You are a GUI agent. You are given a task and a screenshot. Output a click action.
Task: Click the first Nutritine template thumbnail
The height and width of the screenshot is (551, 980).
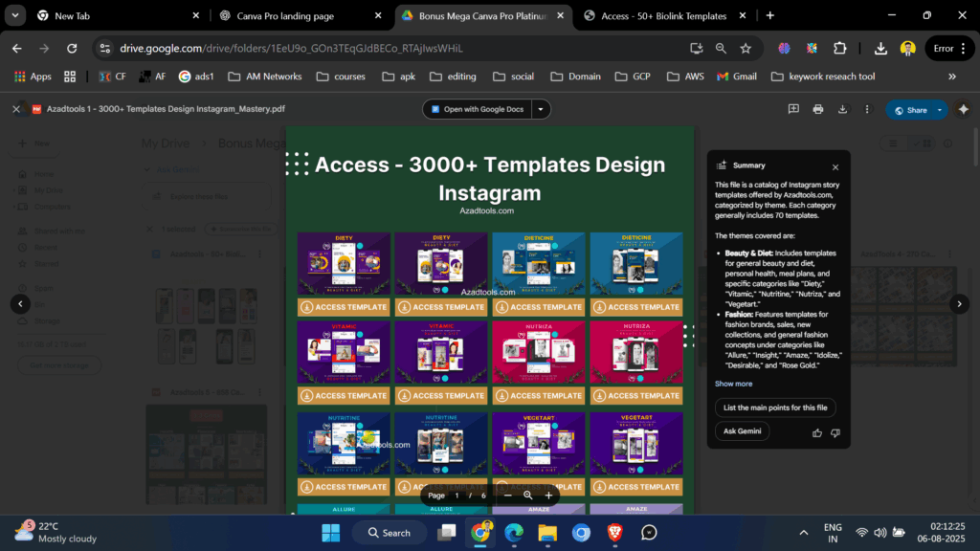[x=344, y=443]
